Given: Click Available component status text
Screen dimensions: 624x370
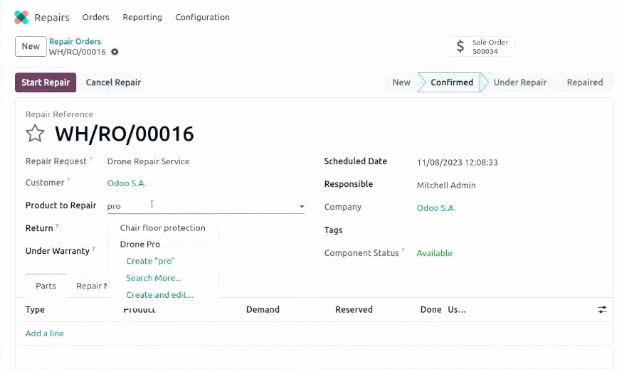Looking at the screenshot, I should click(x=434, y=253).
